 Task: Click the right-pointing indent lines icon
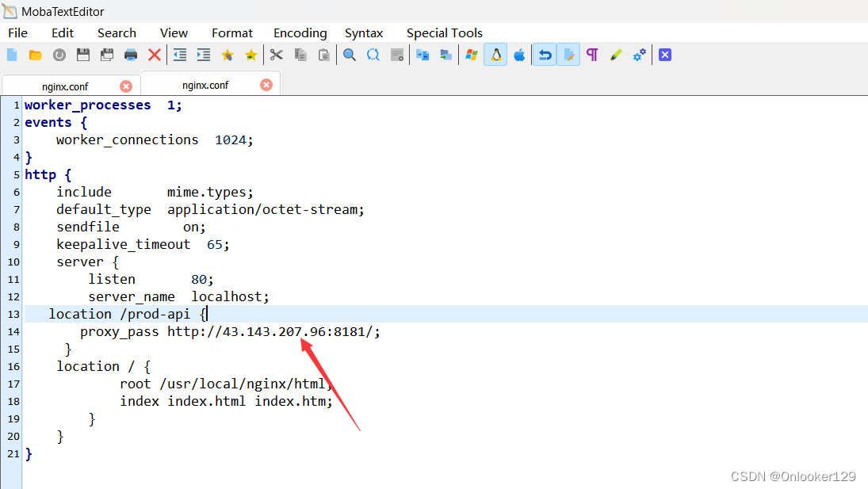click(204, 55)
